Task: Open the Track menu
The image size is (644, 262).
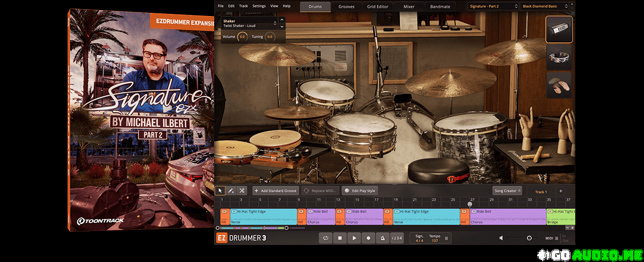Action: pos(244,6)
